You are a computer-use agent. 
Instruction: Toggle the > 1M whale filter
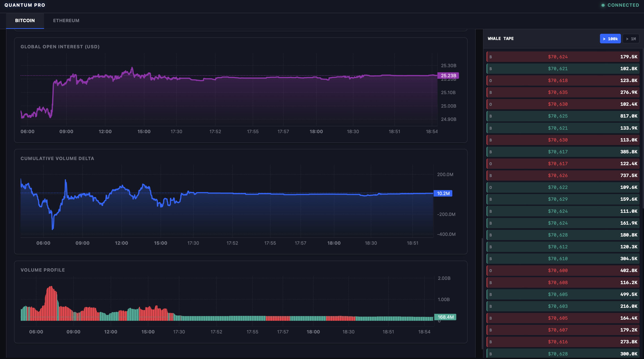click(x=631, y=39)
